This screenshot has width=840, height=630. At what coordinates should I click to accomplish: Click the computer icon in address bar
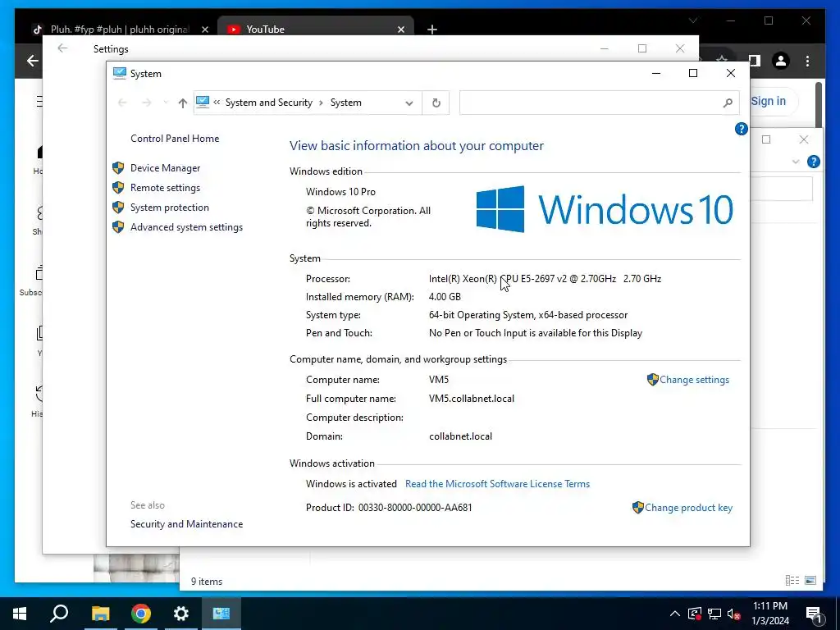(x=203, y=102)
